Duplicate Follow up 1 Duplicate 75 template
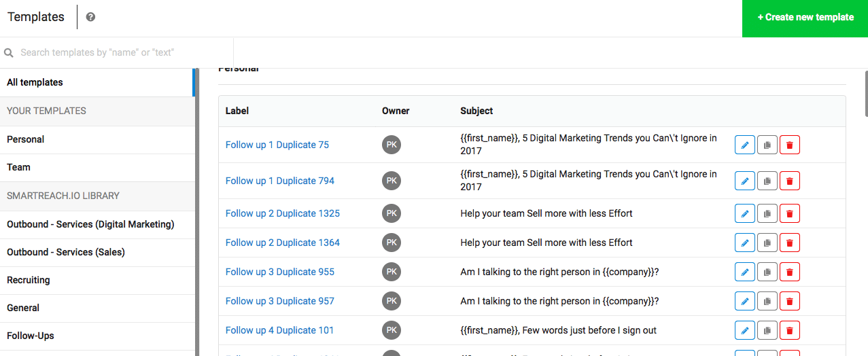The width and height of the screenshot is (868, 356). coord(767,145)
